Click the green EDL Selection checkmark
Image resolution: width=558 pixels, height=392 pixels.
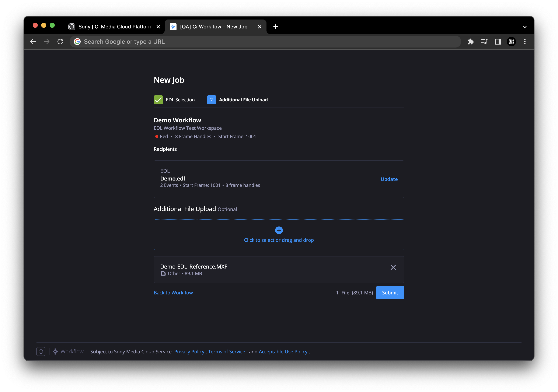click(x=158, y=100)
